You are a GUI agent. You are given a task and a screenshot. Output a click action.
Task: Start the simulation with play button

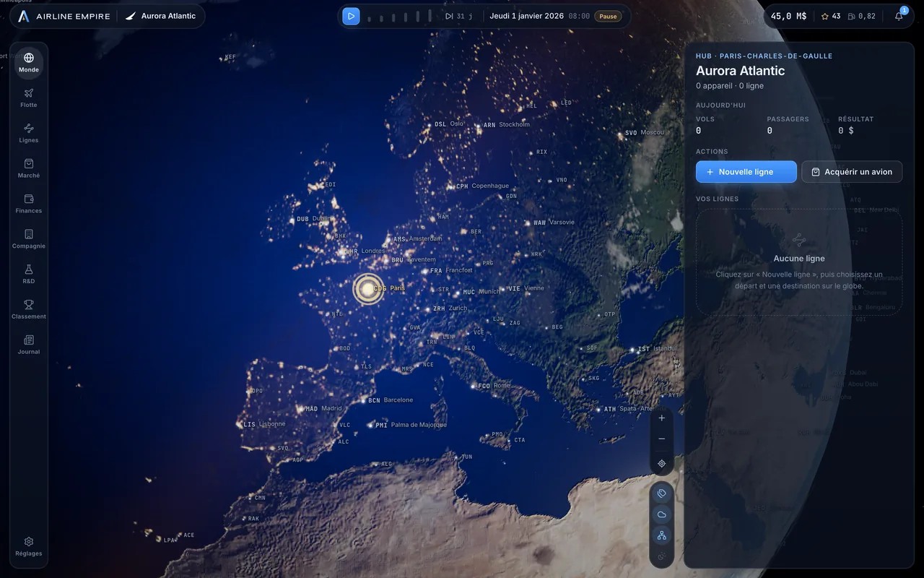(x=351, y=16)
